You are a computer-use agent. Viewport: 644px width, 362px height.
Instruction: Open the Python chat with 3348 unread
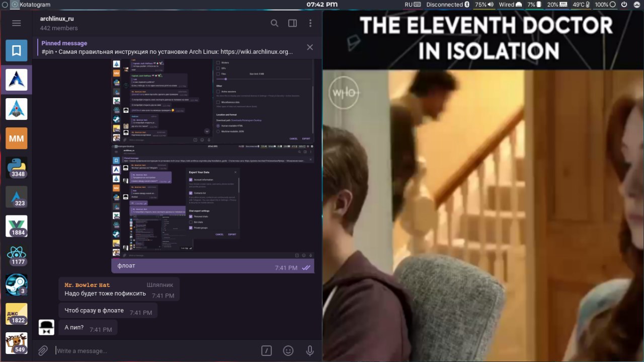(16, 168)
